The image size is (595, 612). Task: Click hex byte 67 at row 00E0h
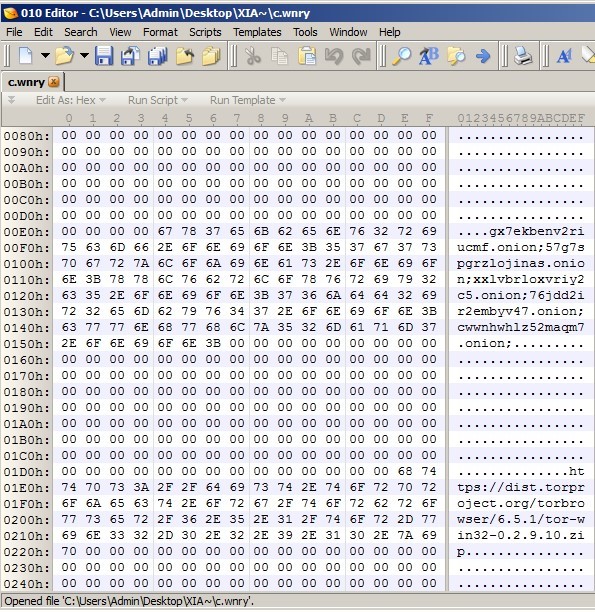point(165,231)
